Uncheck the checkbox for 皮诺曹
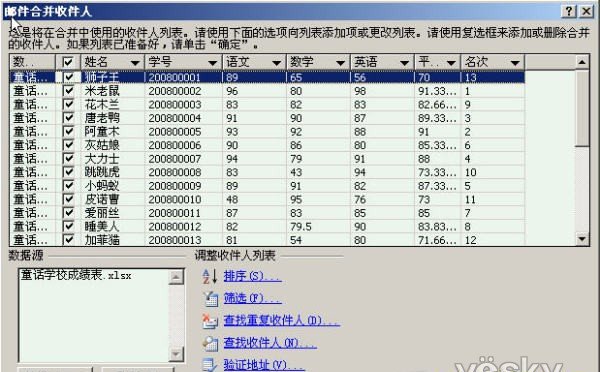This screenshot has width=600, height=372. click(68, 199)
